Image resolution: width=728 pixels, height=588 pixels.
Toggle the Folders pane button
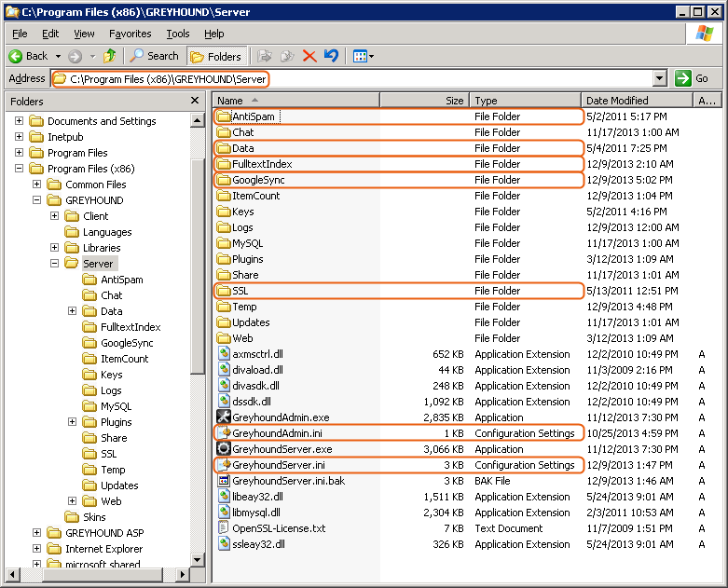(x=216, y=57)
